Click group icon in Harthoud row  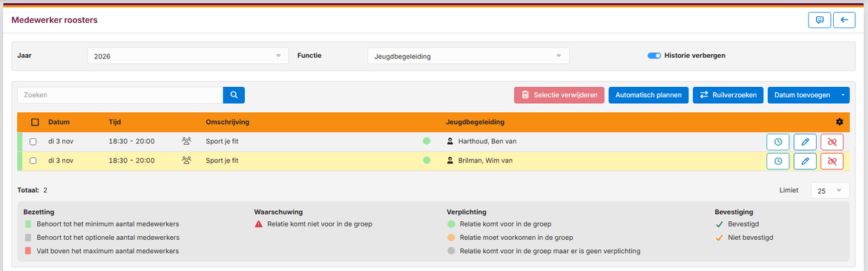point(186,141)
